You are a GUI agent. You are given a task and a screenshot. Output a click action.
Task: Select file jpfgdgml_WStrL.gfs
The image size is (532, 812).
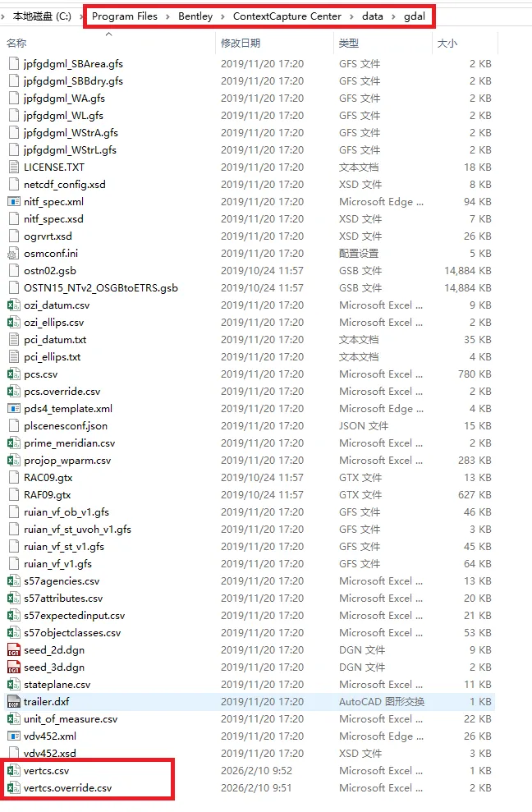pos(70,149)
